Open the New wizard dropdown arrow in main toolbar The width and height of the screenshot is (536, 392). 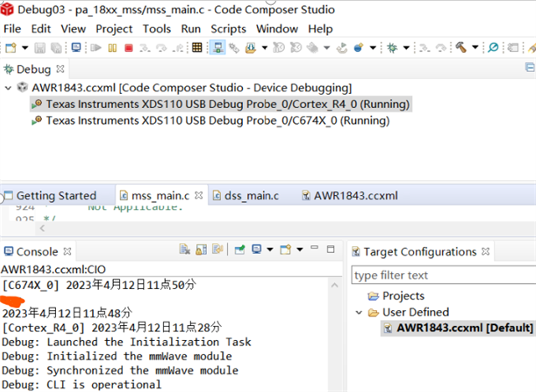25,48
